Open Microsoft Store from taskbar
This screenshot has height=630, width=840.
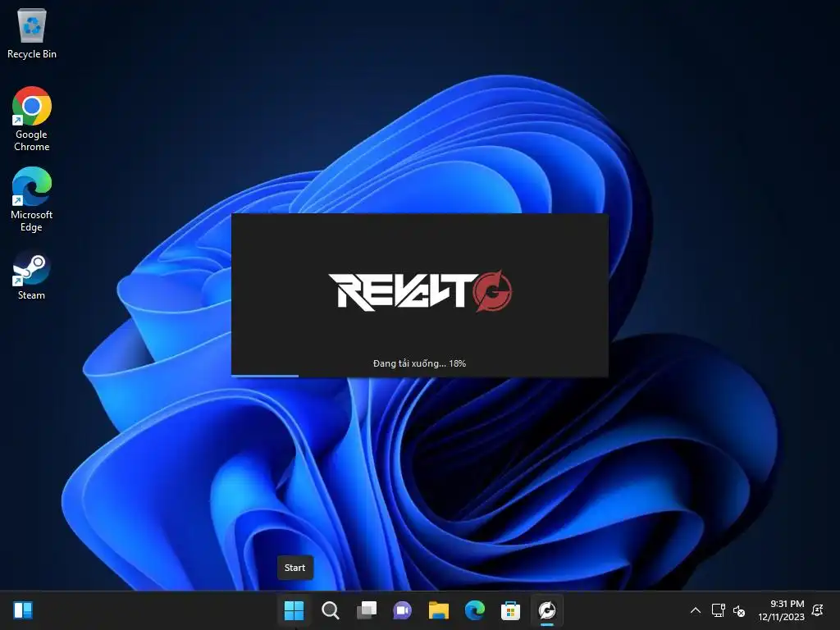tap(510, 610)
